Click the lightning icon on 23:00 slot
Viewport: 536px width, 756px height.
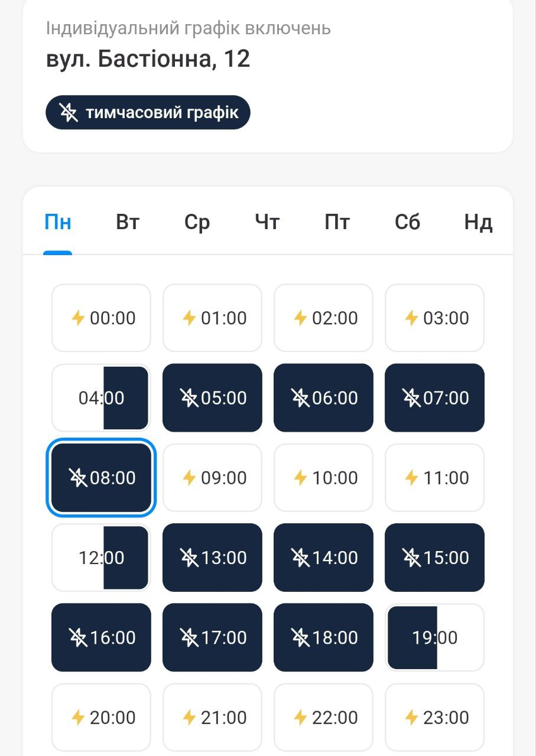[x=411, y=718]
